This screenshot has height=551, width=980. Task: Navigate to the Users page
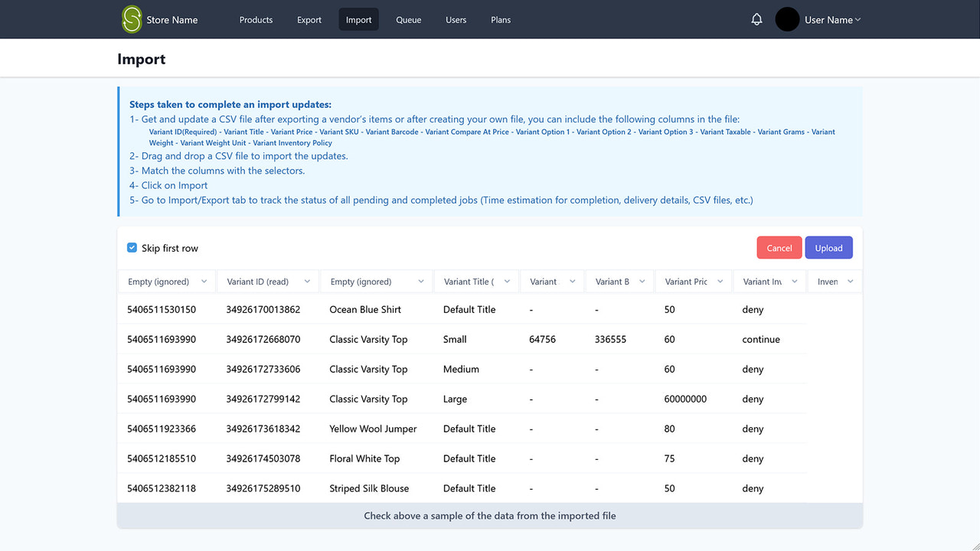pos(456,19)
